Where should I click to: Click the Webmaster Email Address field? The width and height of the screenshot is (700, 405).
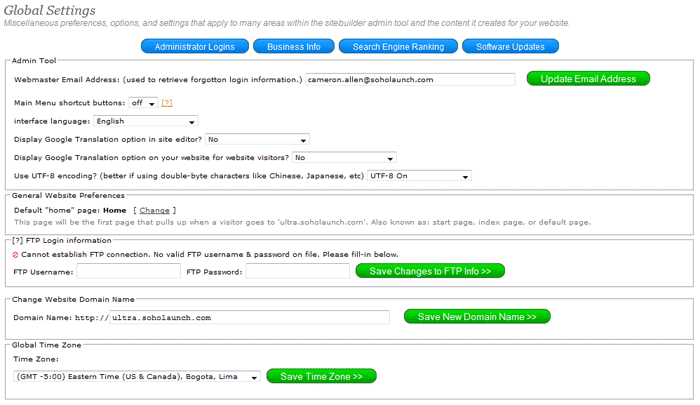410,79
